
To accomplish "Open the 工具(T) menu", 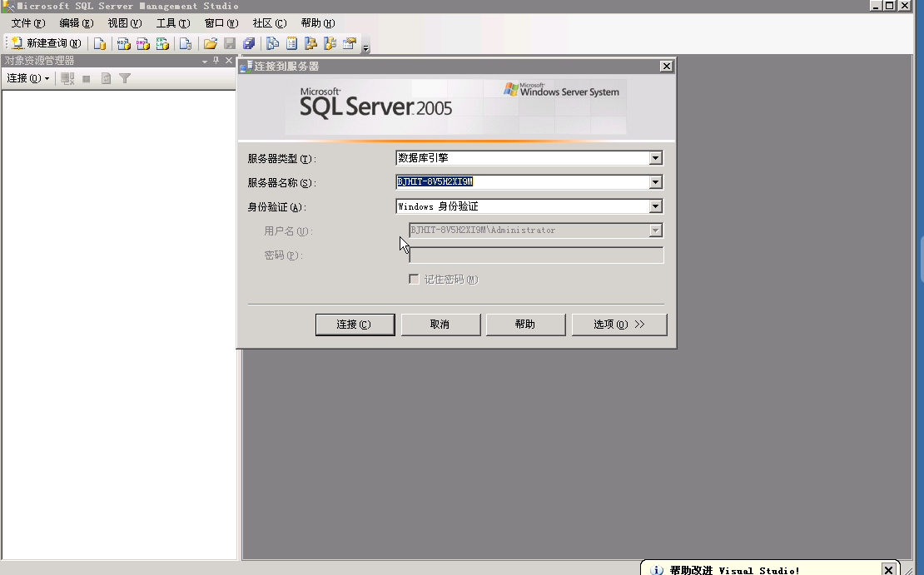I will point(173,23).
